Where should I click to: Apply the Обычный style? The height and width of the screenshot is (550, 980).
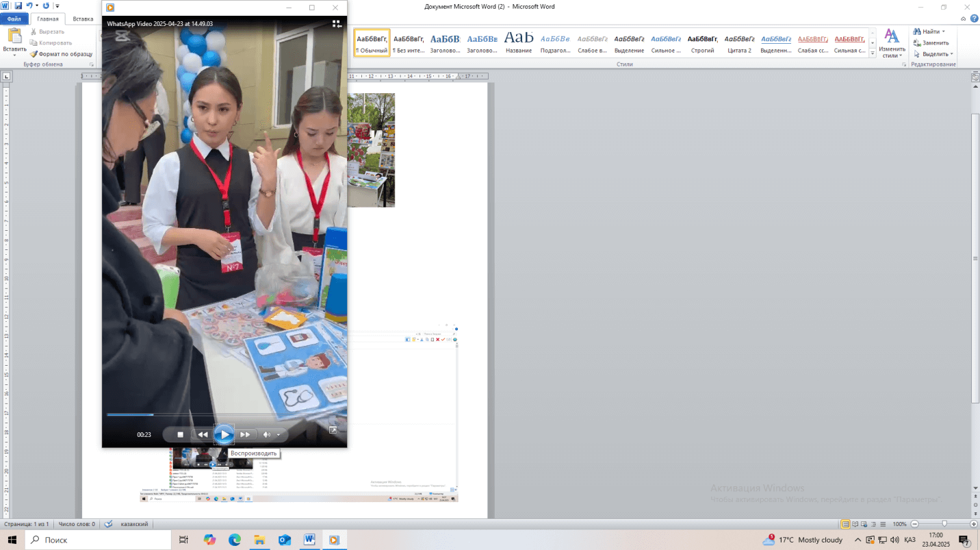[372, 42]
